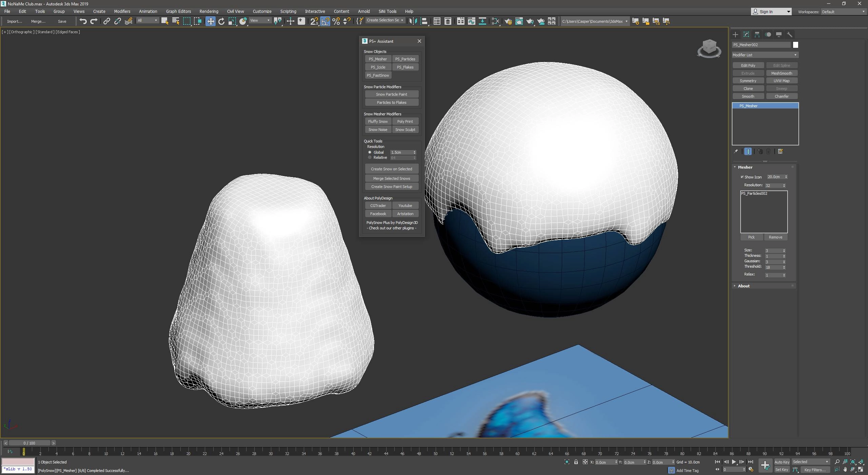This screenshot has height=475, width=868.
Task: Toggle the 2.5D Snaps button
Action: pos(314,21)
